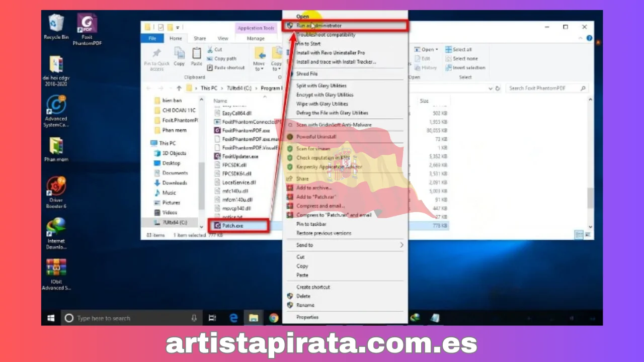The height and width of the screenshot is (362, 644).
Task: Open Advanced SystemCare desktop icon
Action: tap(56, 111)
